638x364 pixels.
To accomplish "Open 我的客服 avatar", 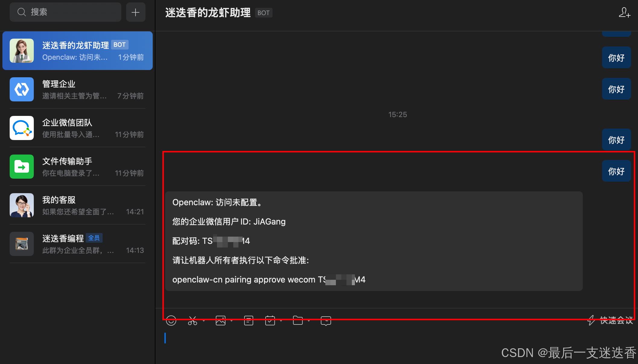I will coord(22,205).
